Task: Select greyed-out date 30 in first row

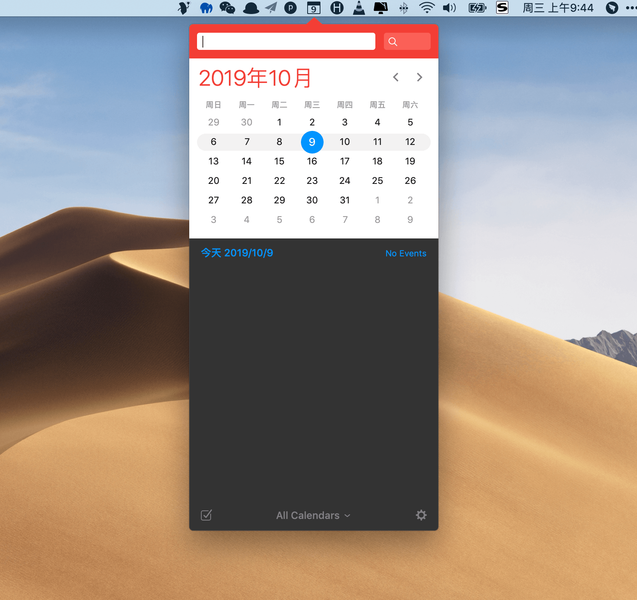Action: pyautogui.click(x=247, y=122)
